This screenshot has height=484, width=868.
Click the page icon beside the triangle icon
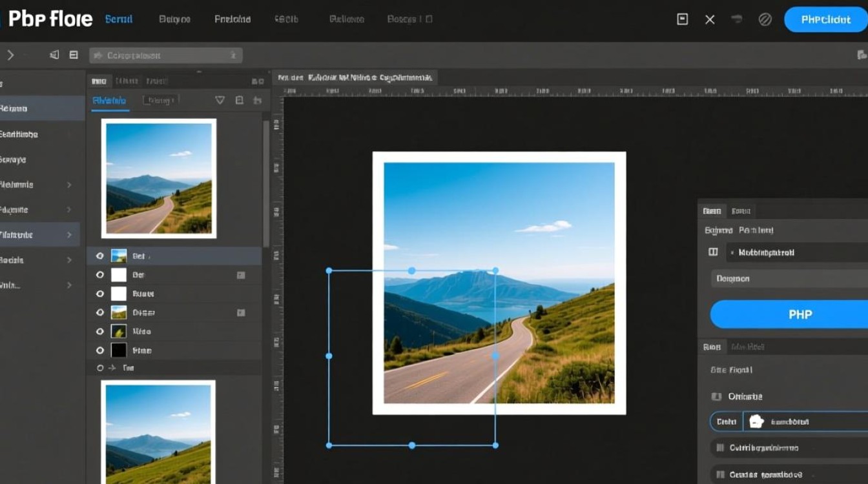click(240, 100)
